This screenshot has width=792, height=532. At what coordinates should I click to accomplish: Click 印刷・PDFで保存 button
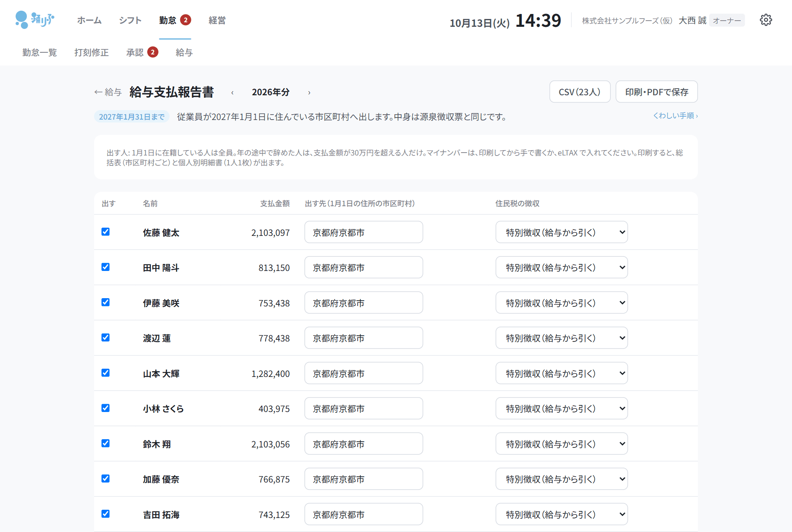(657, 92)
